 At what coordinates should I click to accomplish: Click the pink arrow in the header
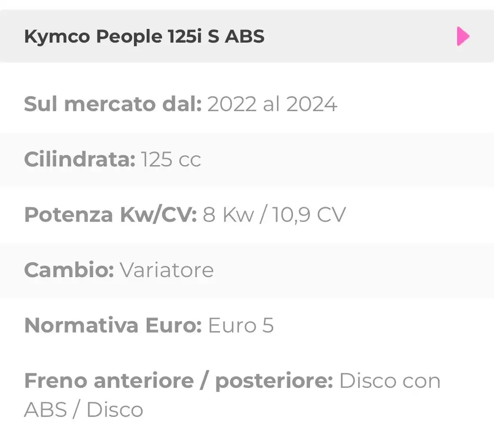click(463, 36)
